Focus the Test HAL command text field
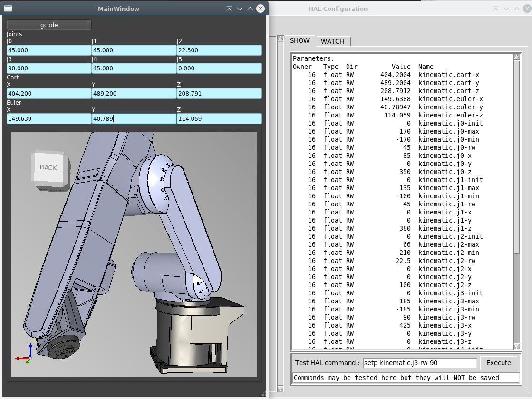532x399 pixels. tap(420, 363)
